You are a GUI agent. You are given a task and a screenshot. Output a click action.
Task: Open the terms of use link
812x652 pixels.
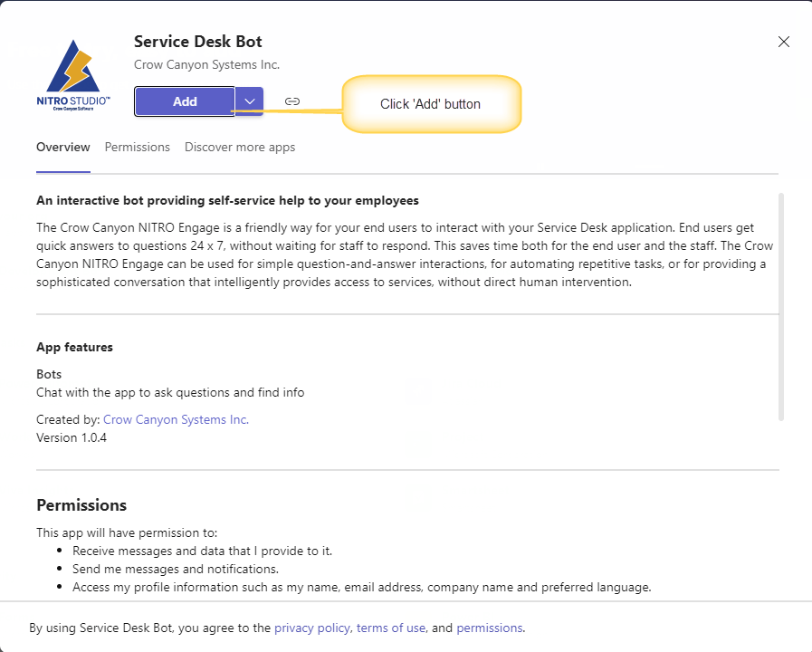point(391,628)
